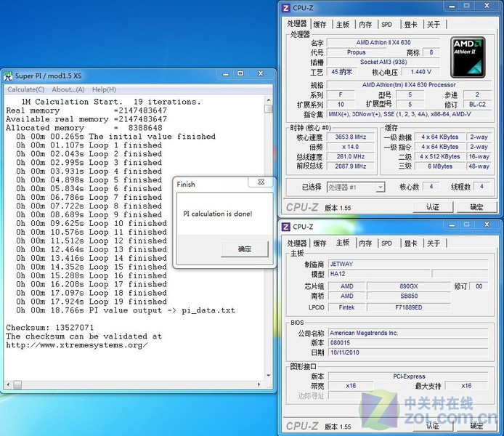Select 处理器 tab in upper CPU-Z window
The image size is (504, 436).
(x=297, y=24)
